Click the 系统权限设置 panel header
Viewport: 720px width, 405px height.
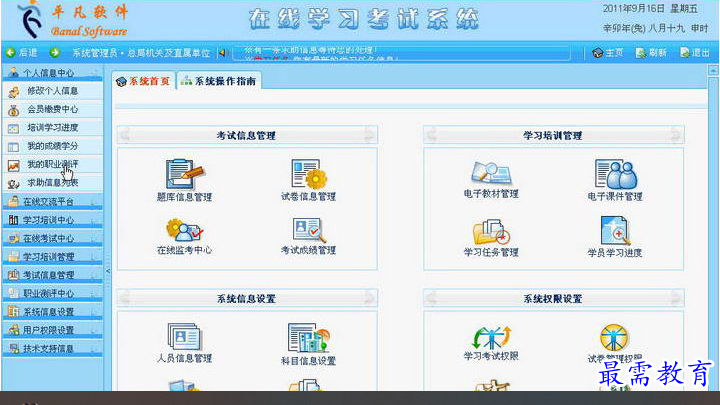pyautogui.click(x=553, y=298)
